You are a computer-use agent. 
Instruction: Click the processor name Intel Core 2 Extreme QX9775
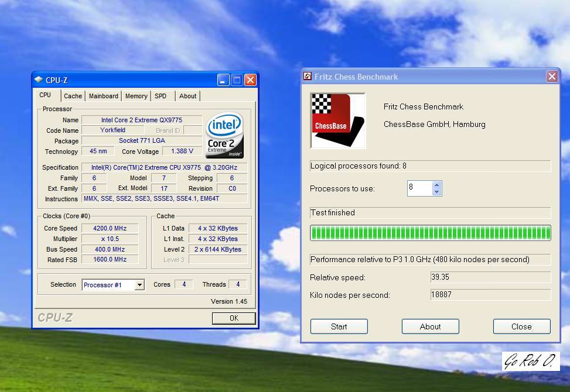[x=142, y=120]
